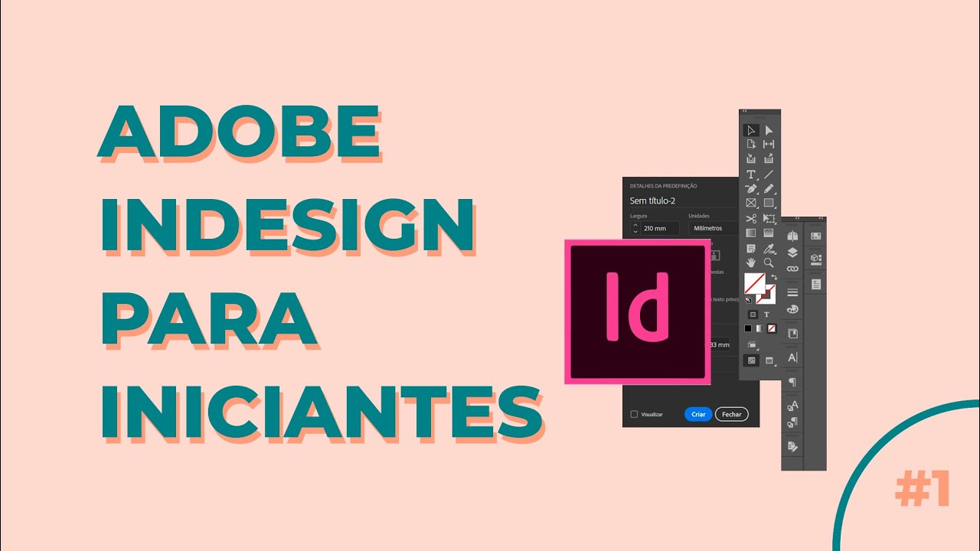
Task: Open the Links panel icon
Action: (x=792, y=269)
